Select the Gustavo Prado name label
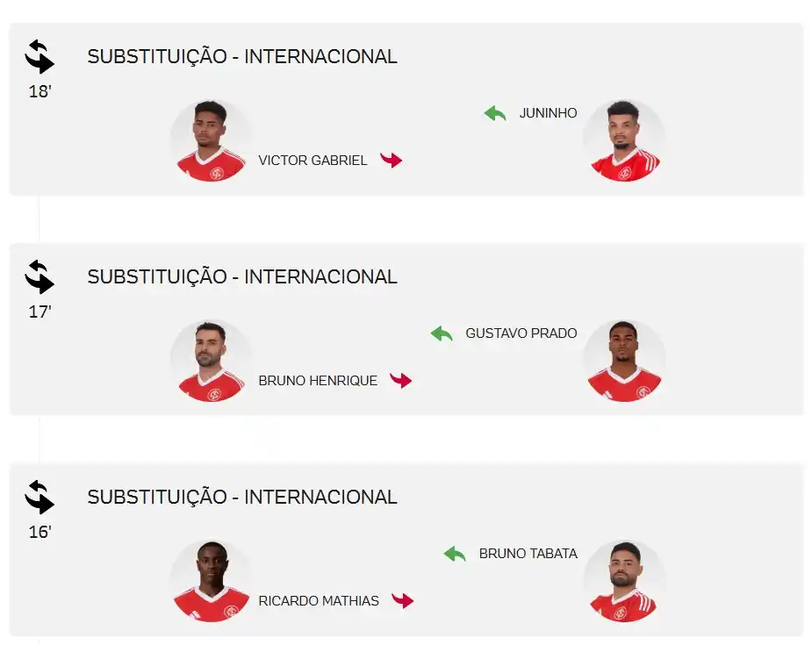812x645 pixels. 521,333
